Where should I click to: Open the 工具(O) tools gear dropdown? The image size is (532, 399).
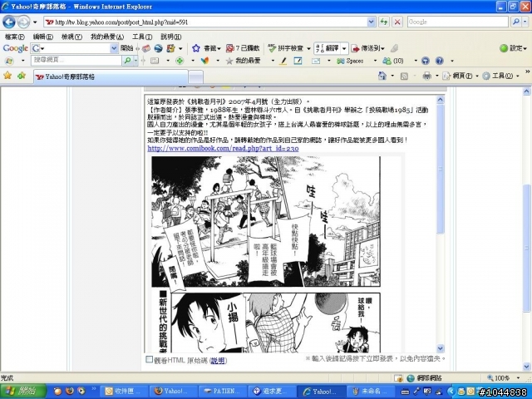point(500,76)
